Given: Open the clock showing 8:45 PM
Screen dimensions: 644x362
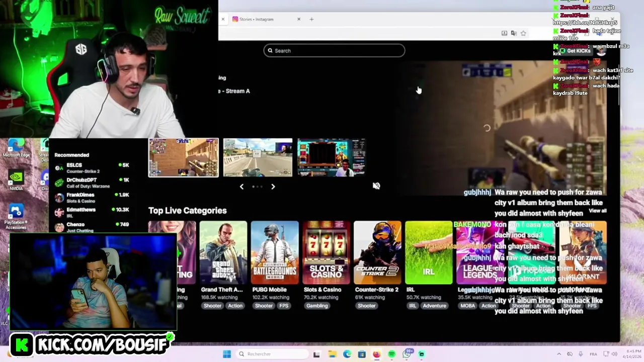Looking at the screenshot, I should [x=633, y=354].
